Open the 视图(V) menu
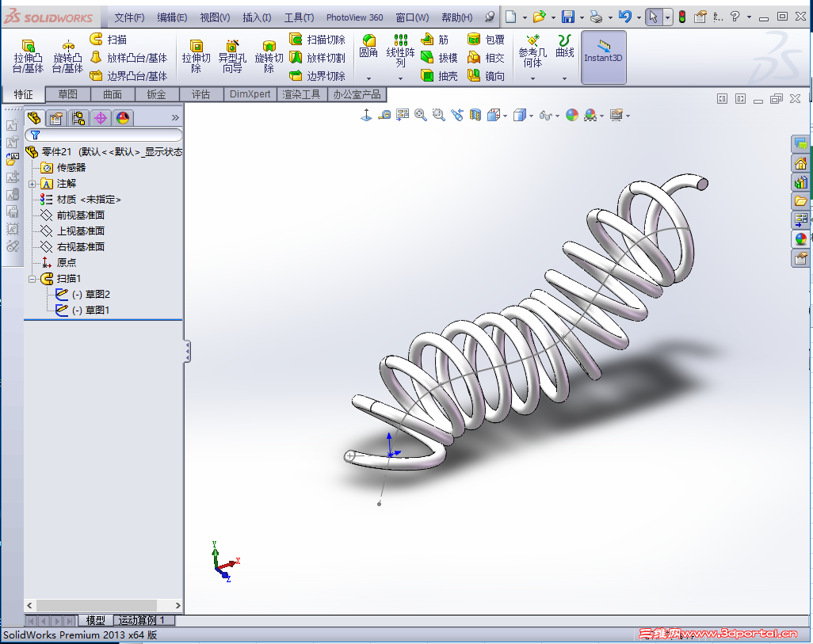The image size is (813, 644). [x=215, y=17]
